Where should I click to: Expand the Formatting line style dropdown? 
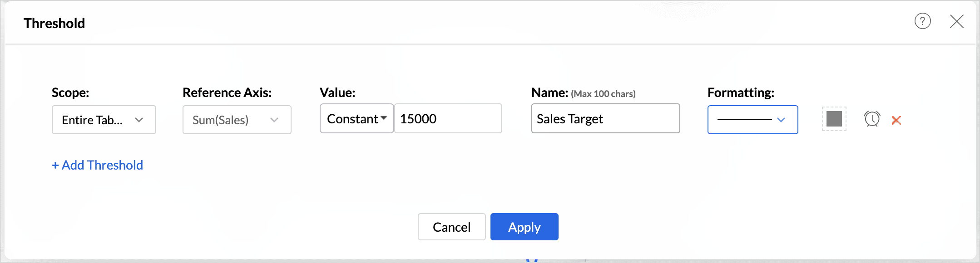(752, 120)
